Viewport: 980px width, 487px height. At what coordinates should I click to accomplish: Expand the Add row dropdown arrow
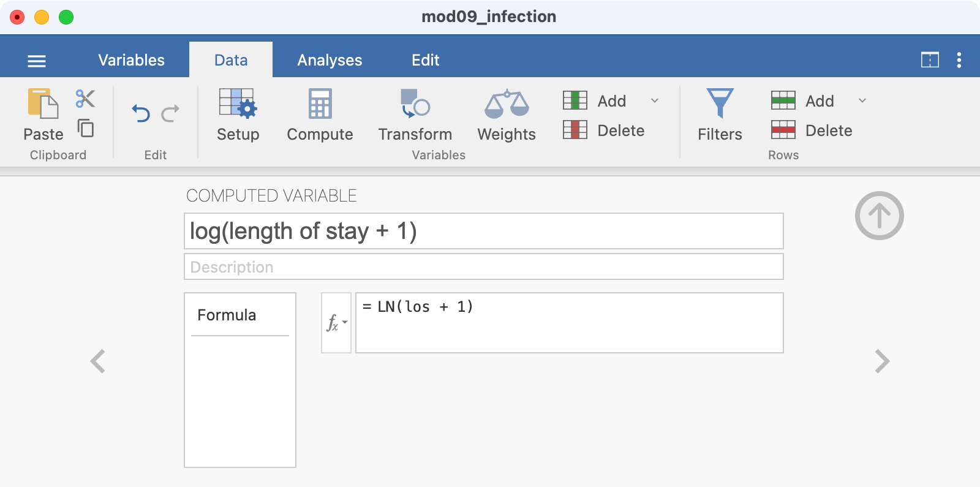coord(862,100)
